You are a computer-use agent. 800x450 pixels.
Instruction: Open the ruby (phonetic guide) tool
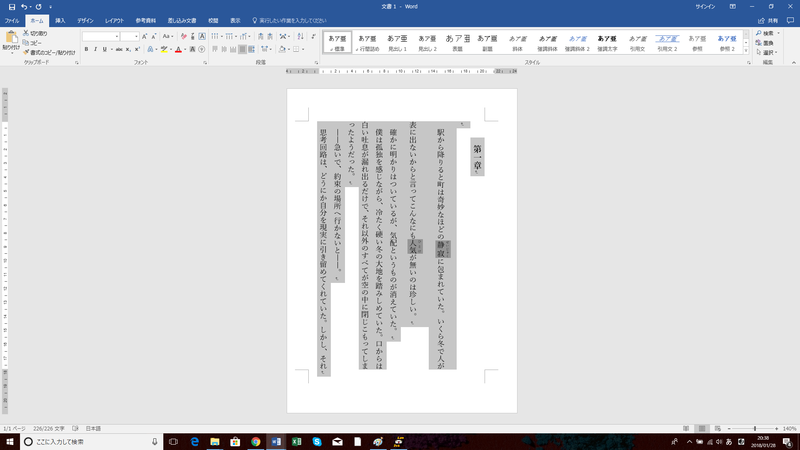[192, 36]
